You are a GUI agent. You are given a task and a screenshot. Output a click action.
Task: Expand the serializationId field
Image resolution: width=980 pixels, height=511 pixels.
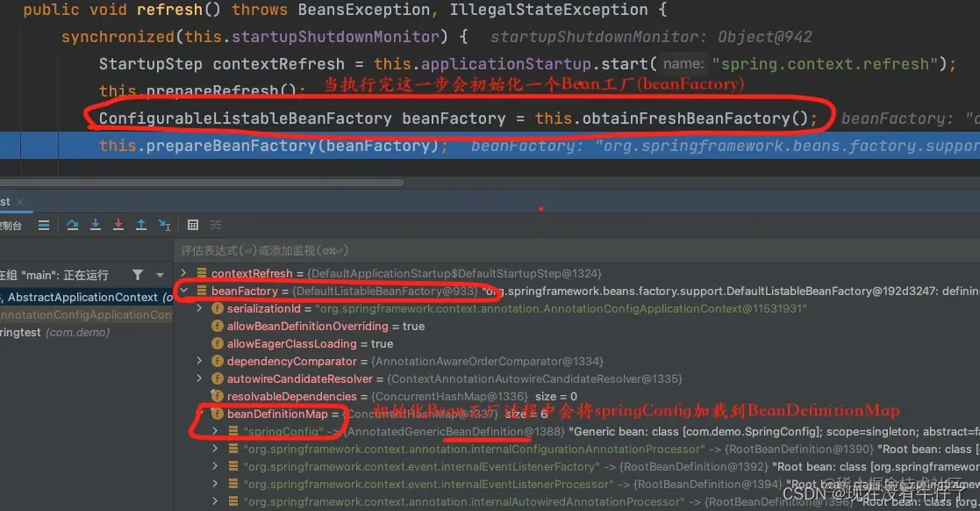(199, 308)
